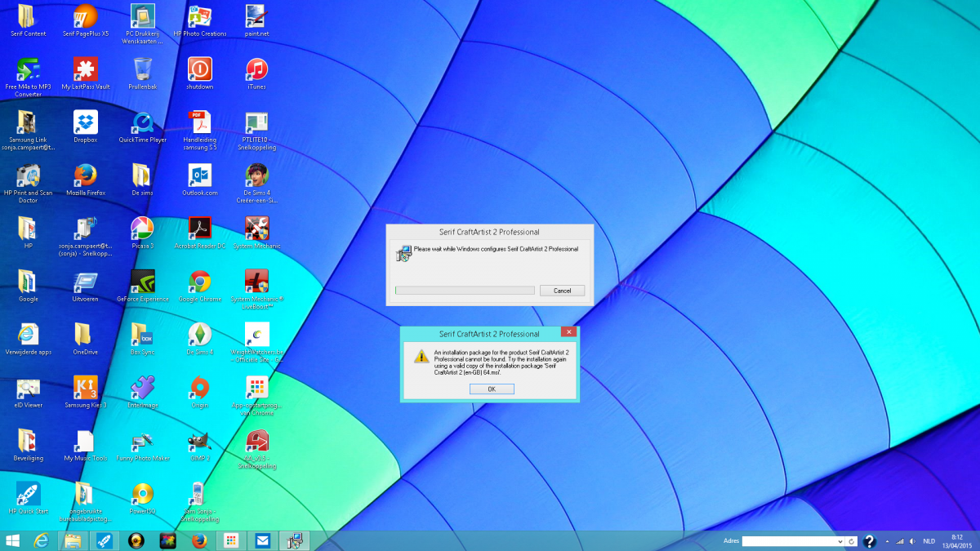Image resolution: width=980 pixels, height=551 pixels.
Task: Open PTLITE10 Snelkoppeling shortcut
Action: point(256,131)
